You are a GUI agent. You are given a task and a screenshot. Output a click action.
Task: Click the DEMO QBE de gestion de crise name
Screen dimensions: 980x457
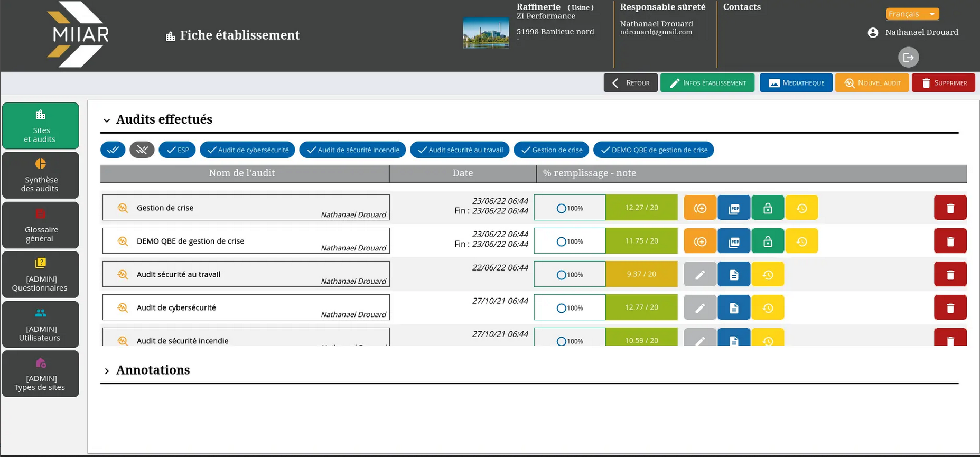point(190,241)
